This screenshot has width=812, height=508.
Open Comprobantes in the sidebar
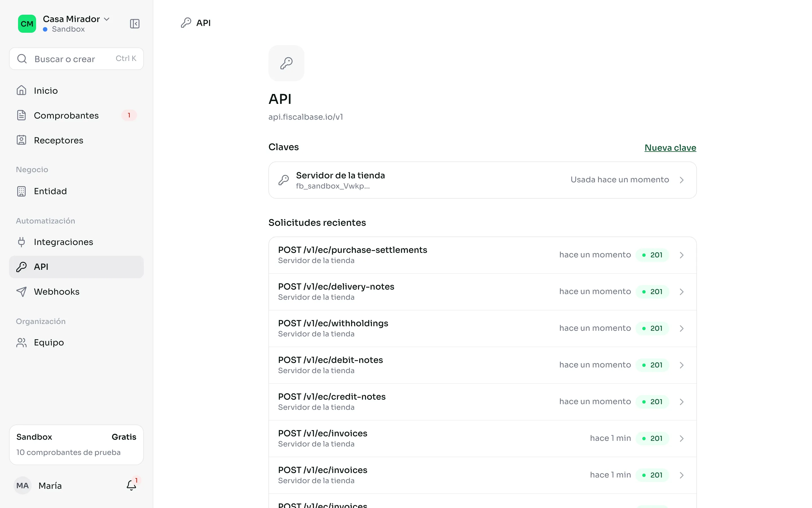[76, 115]
